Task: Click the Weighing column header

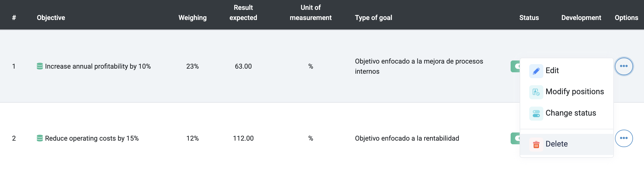Action: (x=193, y=18)
